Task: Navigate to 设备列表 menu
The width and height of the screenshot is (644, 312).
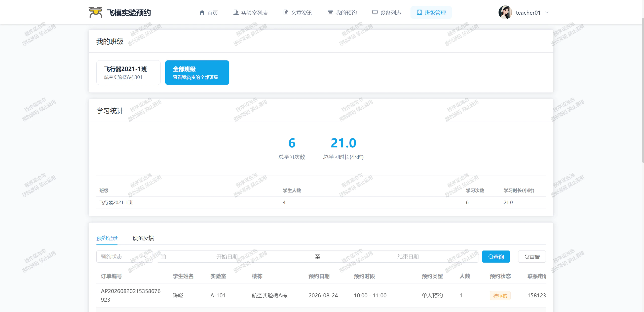Action: coord(387,13)
